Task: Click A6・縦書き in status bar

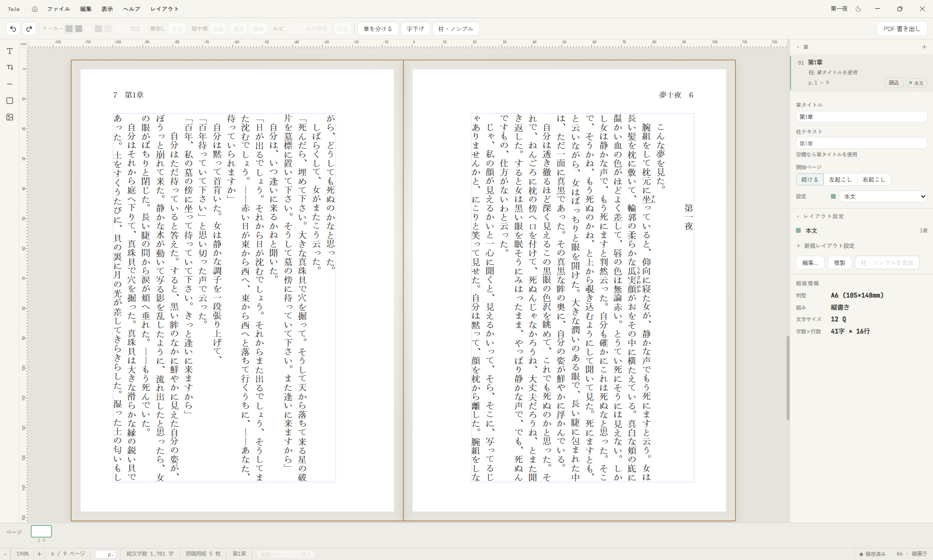Action: [912, 554]
